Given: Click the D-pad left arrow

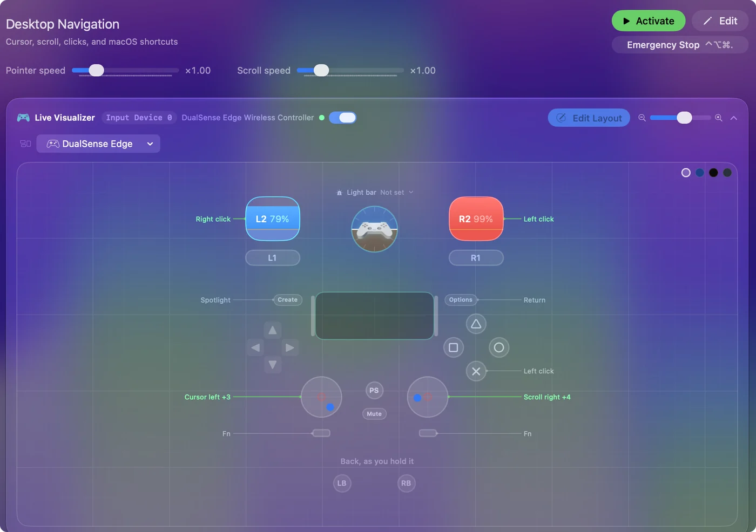Looking at the screenshot, I should point(255,347).
